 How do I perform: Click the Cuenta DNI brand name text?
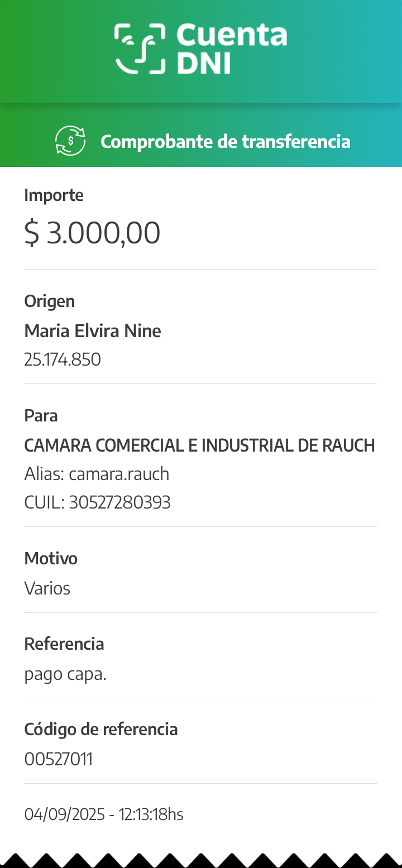tap(232, 49)
